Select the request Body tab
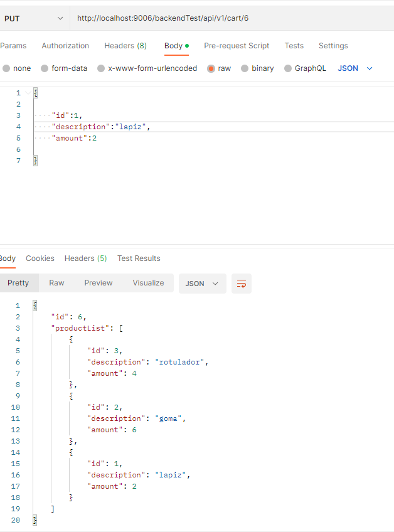This screenshot has height=532, width=394. 176,46
